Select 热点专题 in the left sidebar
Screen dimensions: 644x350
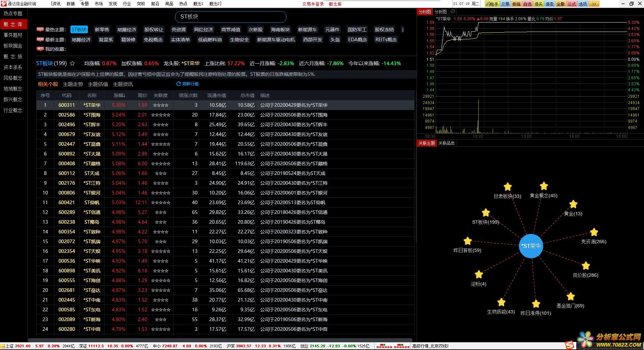click(13, 13)
